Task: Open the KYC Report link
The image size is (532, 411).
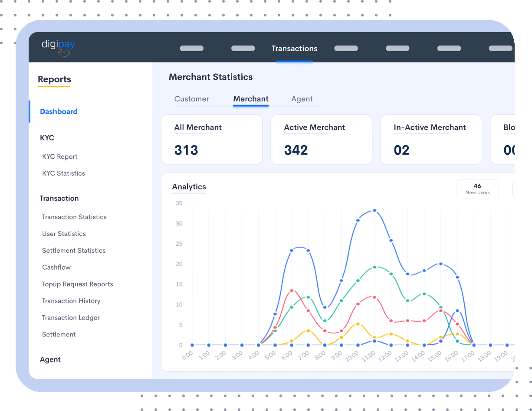Action: pos(60,157)
